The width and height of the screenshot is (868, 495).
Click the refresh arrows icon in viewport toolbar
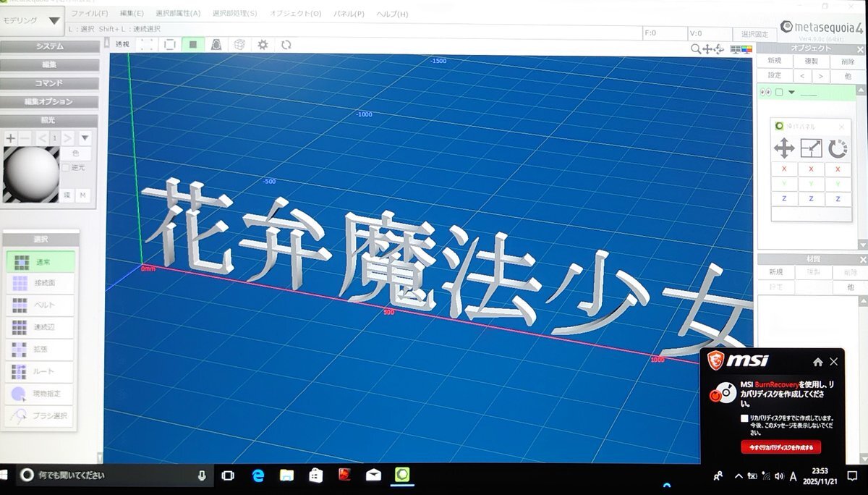click(286, 44)
